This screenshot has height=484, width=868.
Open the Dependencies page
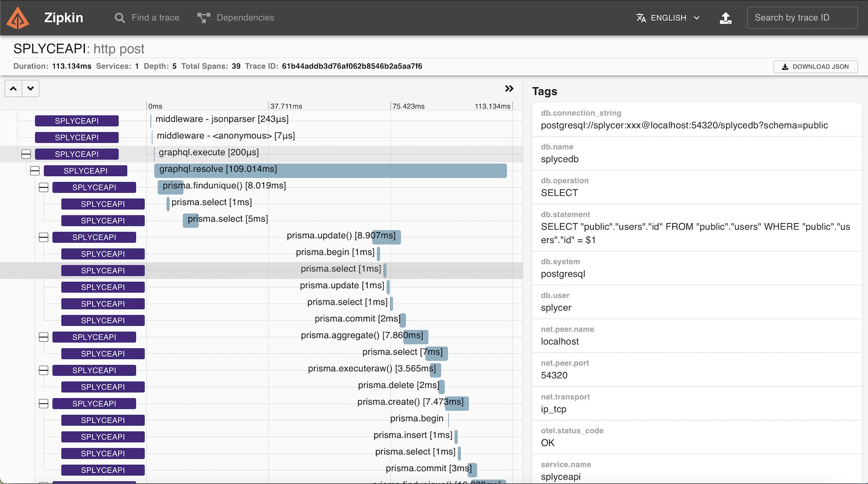(245, 18)
